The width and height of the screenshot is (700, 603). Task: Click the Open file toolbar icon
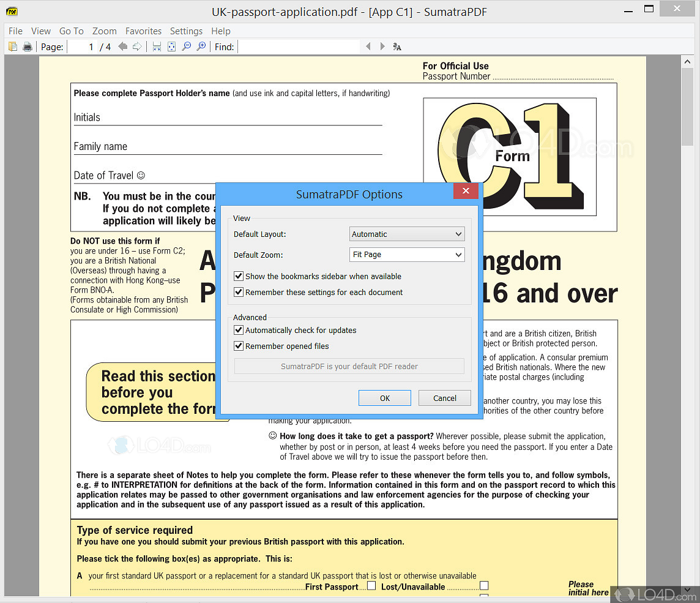[13, 47]
